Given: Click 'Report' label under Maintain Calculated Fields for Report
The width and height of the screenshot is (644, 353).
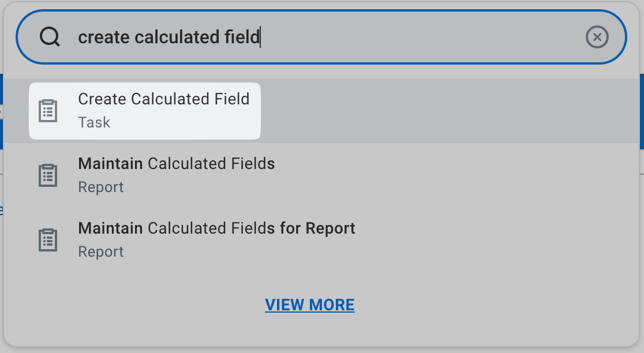Looking at the screenshot, I should point(101,251).
